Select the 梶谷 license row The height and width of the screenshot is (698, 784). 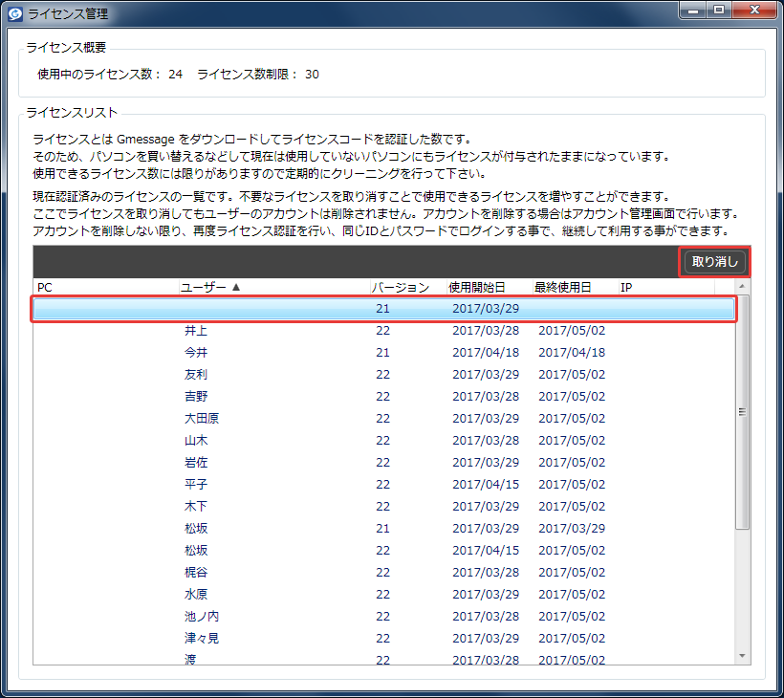click(384, 573)
